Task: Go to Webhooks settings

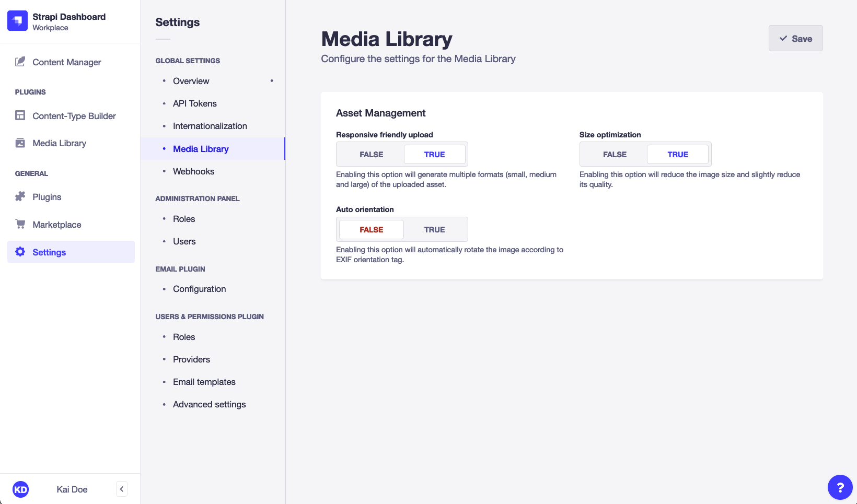Action: (x=193, y=171)
